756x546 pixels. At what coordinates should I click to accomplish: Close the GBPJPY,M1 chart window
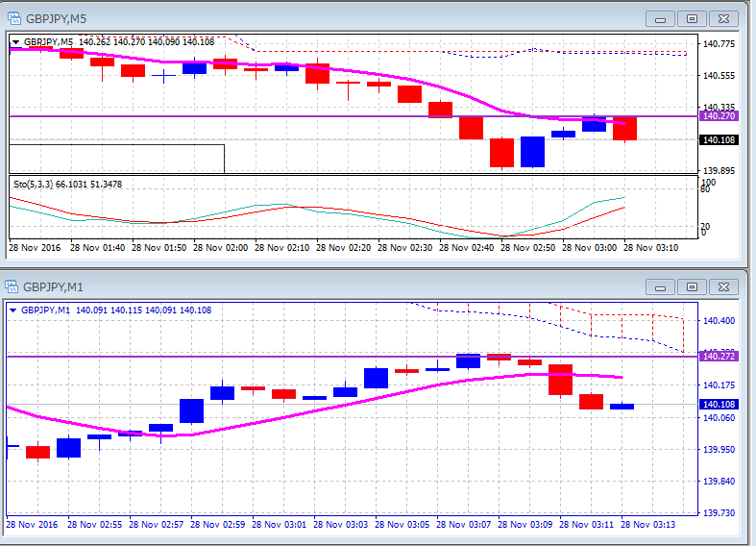[x=723, y=287]
